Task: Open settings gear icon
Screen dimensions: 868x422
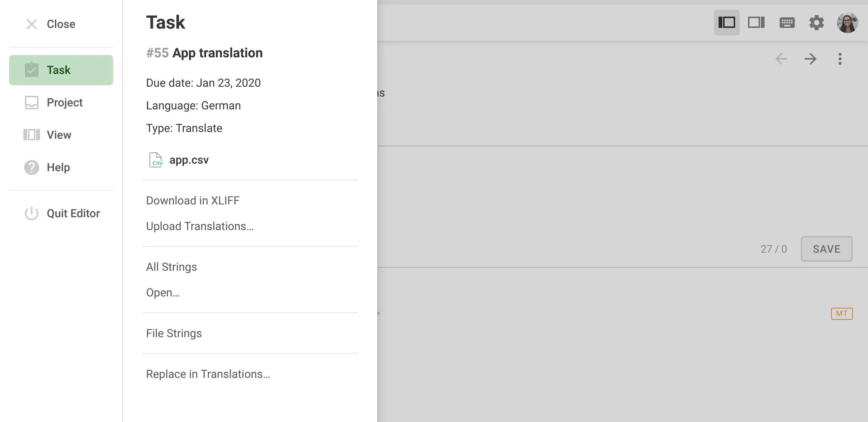Action: tap(817, 23)
